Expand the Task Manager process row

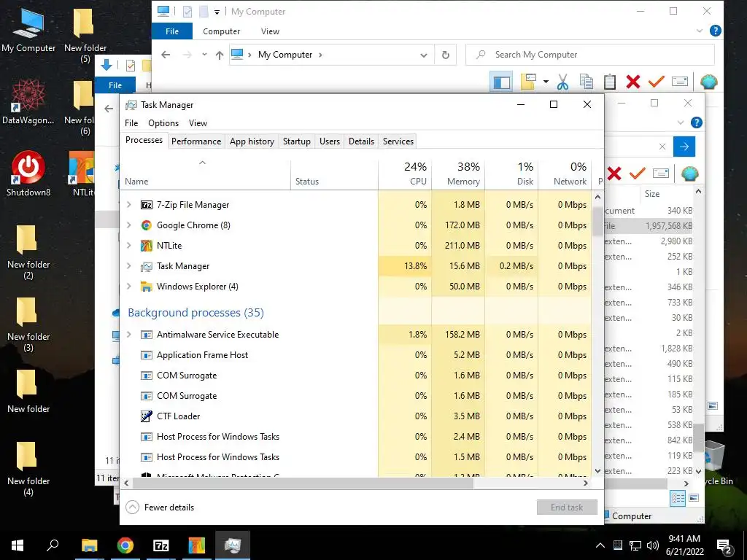coord(128,266)
